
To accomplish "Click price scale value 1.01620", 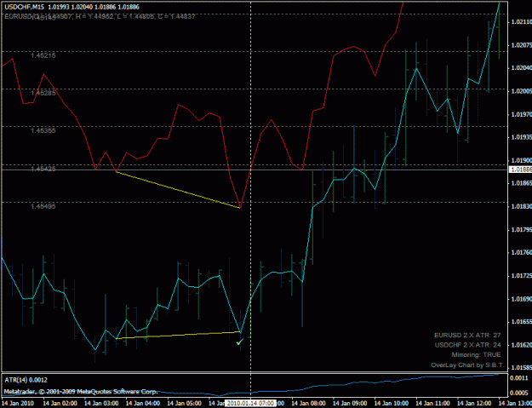I will (x=521, y=345).
